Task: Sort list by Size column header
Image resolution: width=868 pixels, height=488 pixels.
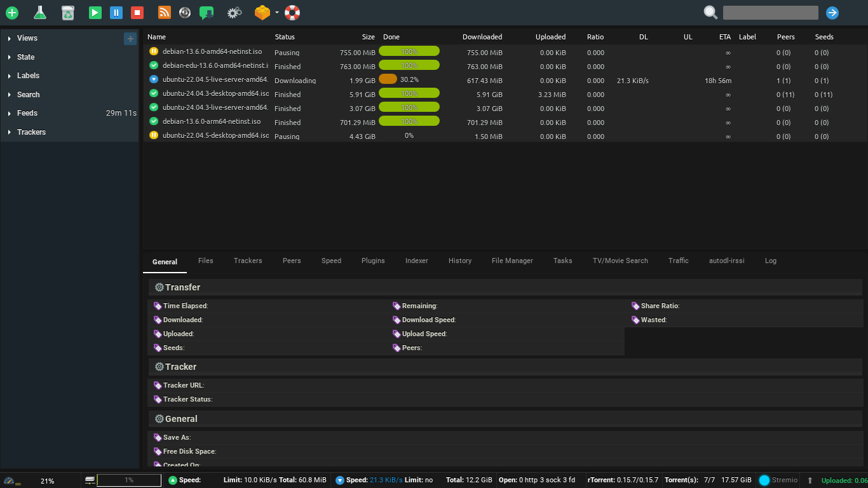Action: tap(369, 37)
